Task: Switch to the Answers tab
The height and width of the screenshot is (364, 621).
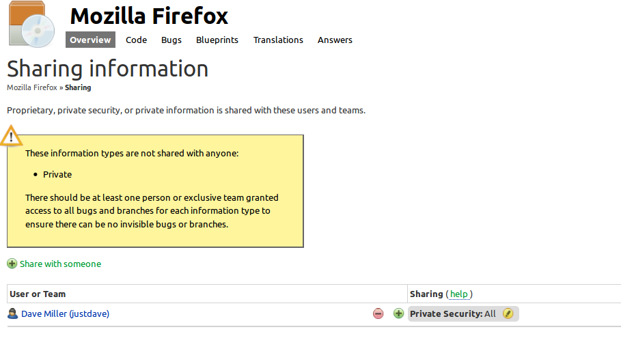Action: 335,40
